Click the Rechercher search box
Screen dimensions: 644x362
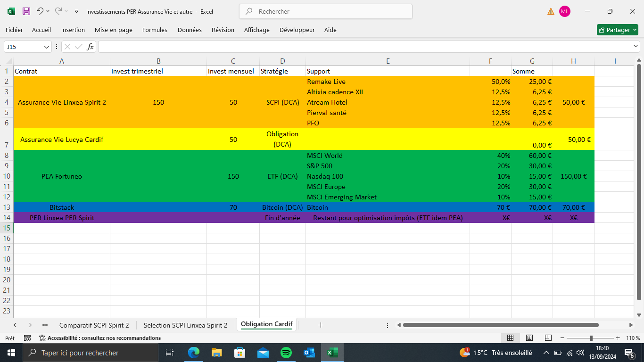pos(325,11)
